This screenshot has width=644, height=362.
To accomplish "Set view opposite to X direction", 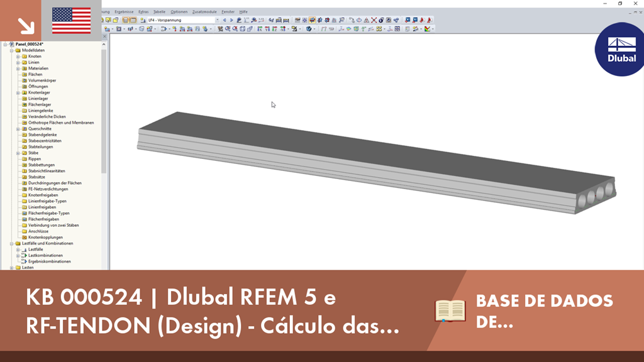I will coord(282,29).
